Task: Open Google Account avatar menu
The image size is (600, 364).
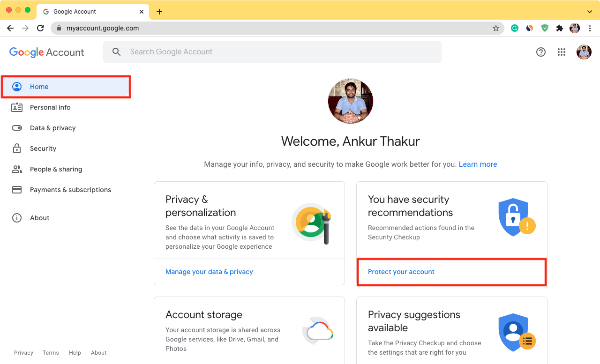Action: (x=584, y=52)
